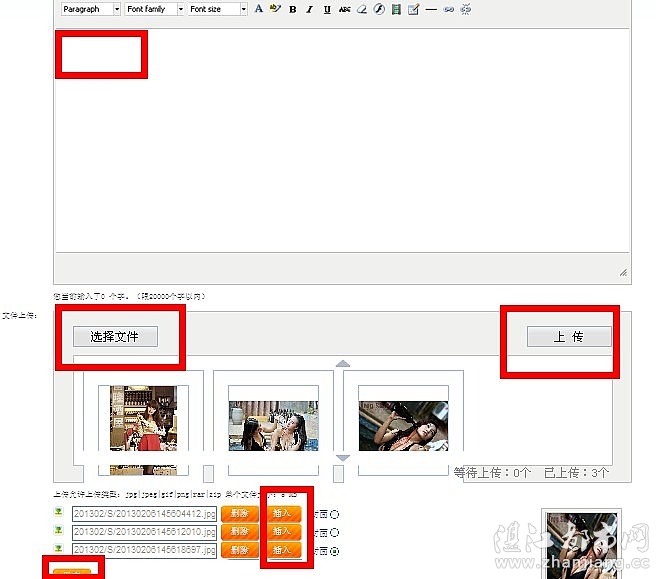Open the text color (A) tool

(x=258, y=9)
